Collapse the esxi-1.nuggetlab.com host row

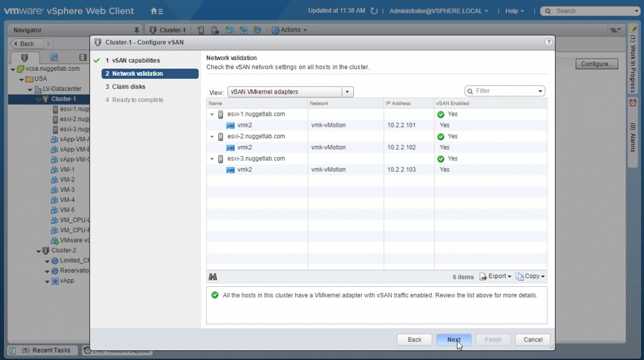(x=212, y=114)
